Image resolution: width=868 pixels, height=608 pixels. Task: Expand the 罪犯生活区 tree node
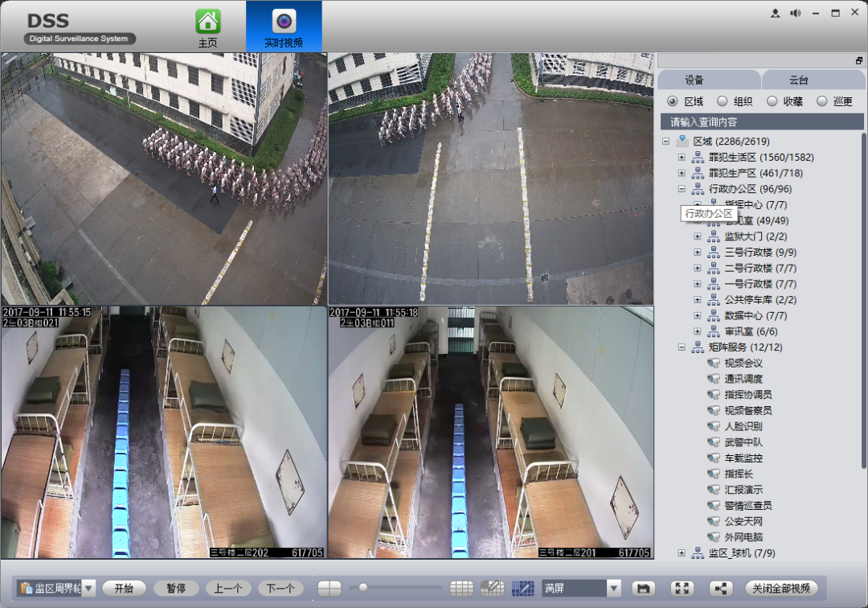[x=682, y=158]
